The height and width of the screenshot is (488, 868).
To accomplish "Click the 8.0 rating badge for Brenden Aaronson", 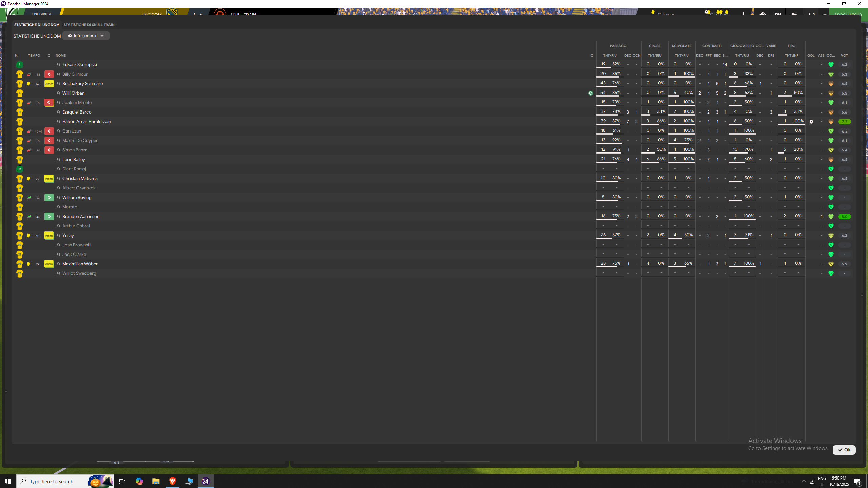I will [x=844, y=217].
